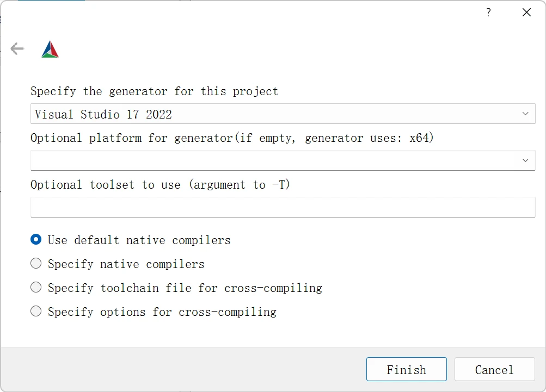Expand the optional platform dropdown arrow

pos(525,160)
